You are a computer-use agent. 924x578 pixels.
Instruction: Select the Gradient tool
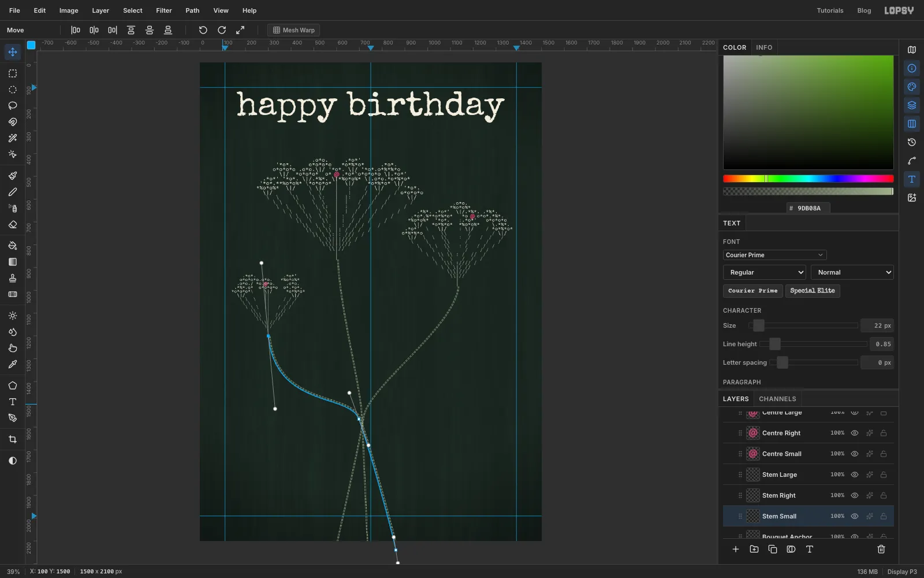[x=12, y=262]
